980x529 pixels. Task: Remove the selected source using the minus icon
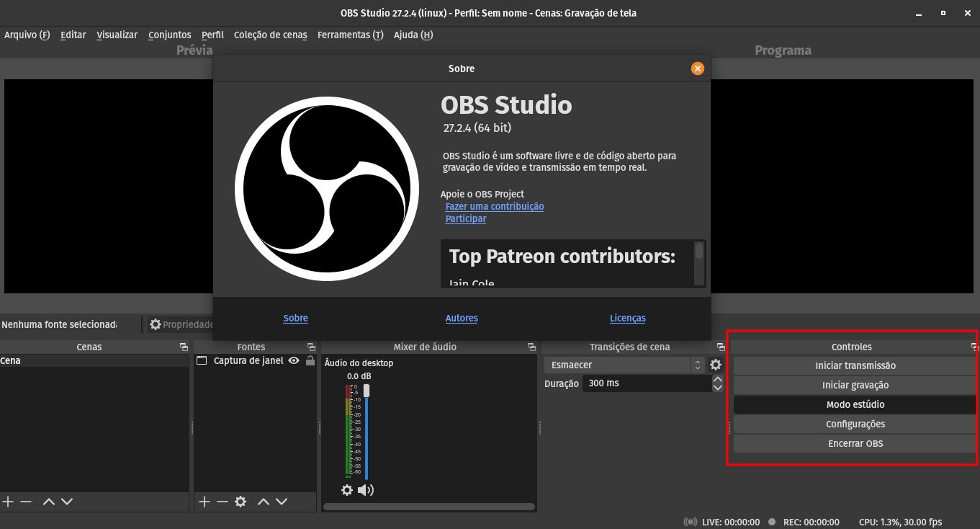[x=222, y=501]
